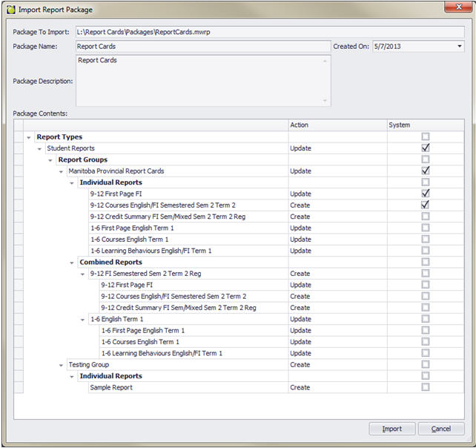Collapse the Report Types tree node

[x=29, y=137]
